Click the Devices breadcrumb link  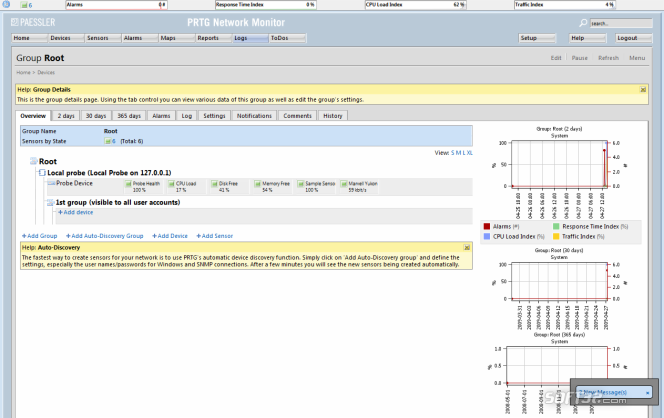click(x=46, y=72)
